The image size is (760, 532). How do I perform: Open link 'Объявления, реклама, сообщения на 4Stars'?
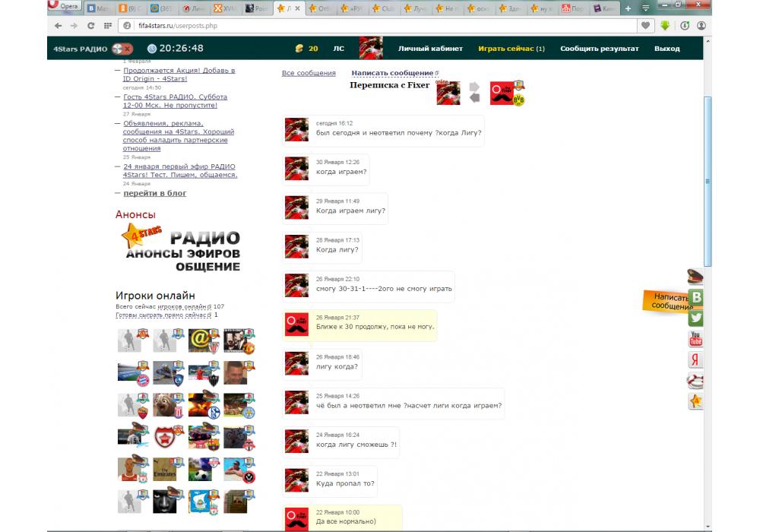pos(179,136)
